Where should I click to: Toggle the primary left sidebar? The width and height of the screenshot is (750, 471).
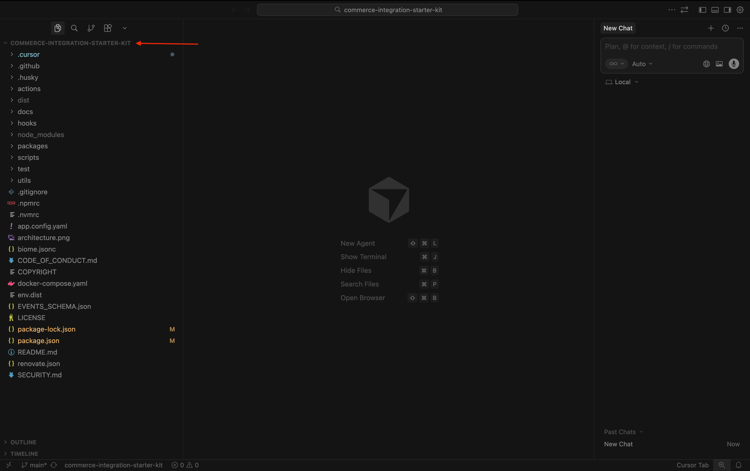[702, 10]
